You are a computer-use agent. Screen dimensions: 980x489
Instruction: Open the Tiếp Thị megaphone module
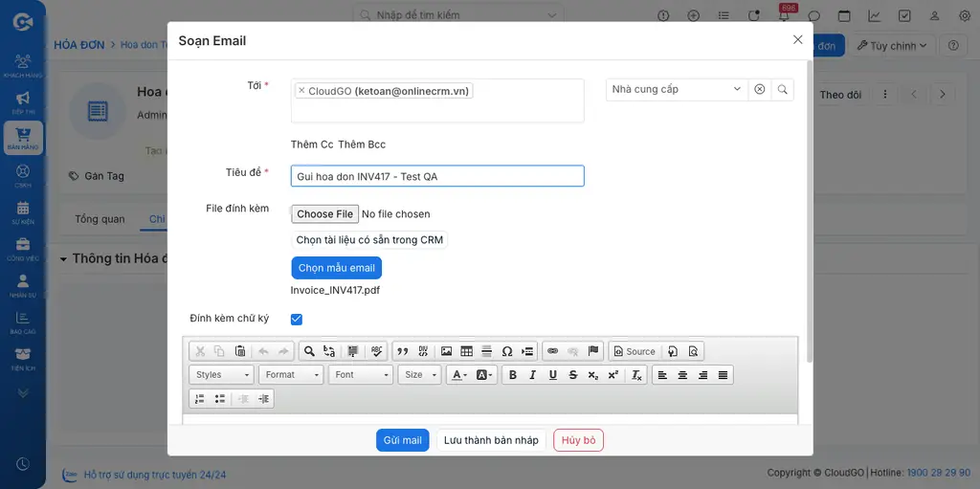pos(23,102)
